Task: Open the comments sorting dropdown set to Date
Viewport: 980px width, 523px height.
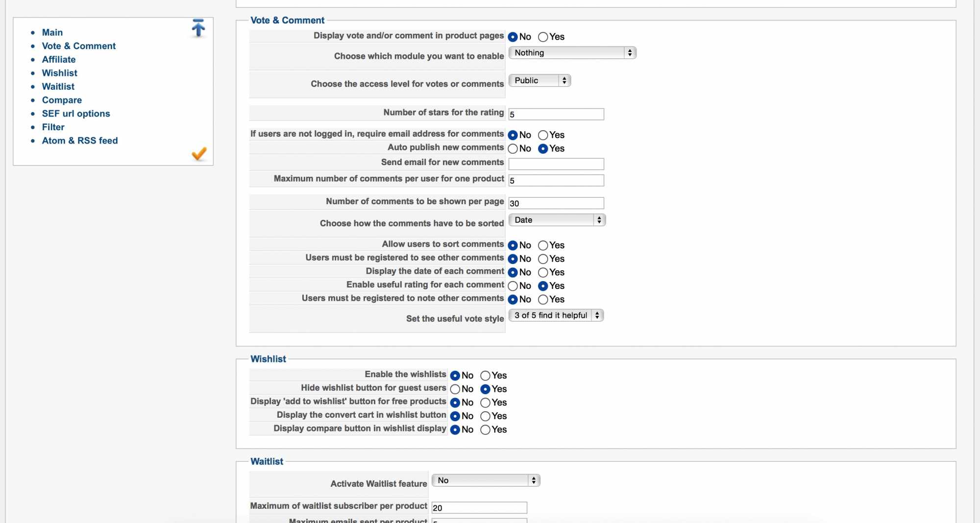Action: click(557, 220)
